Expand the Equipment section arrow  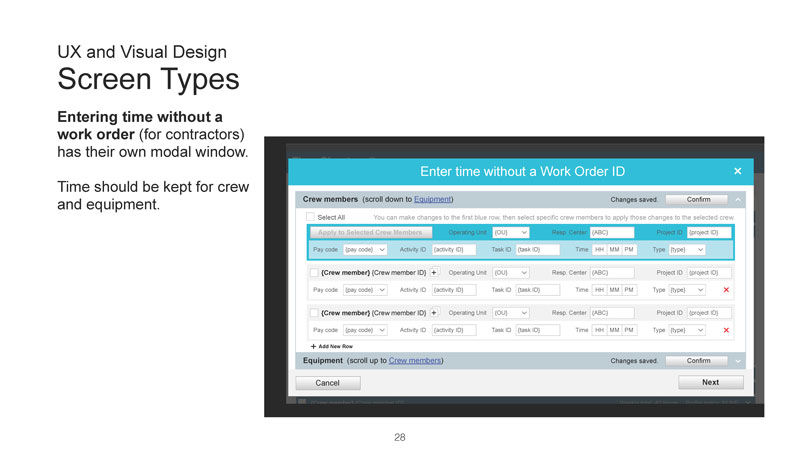click(x=738, y=361)
